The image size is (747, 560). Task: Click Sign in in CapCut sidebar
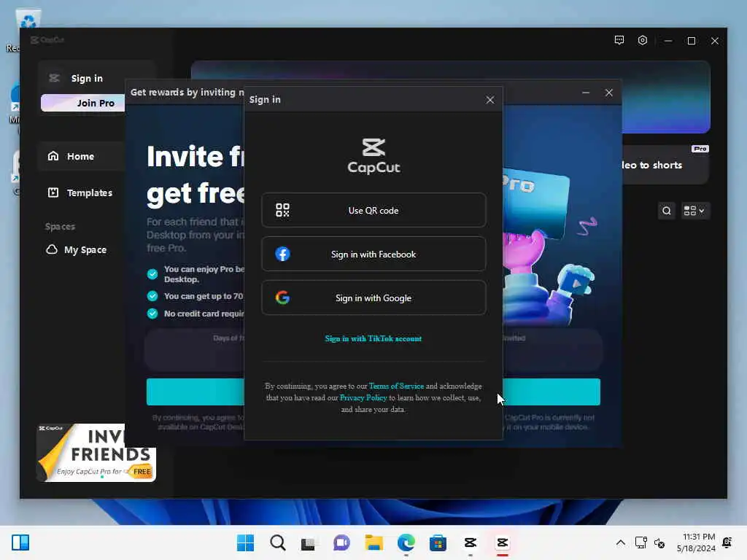click(87, 78)
